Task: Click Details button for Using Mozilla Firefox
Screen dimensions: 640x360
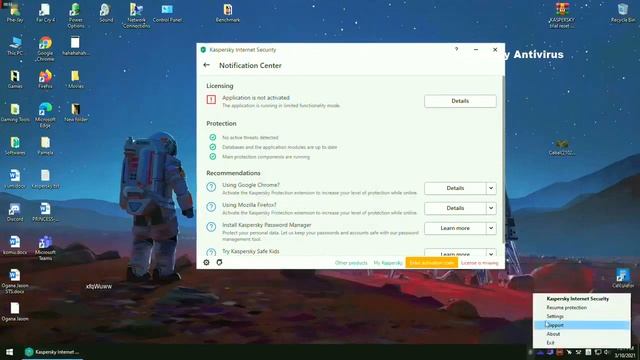Action: click(455, 208)
